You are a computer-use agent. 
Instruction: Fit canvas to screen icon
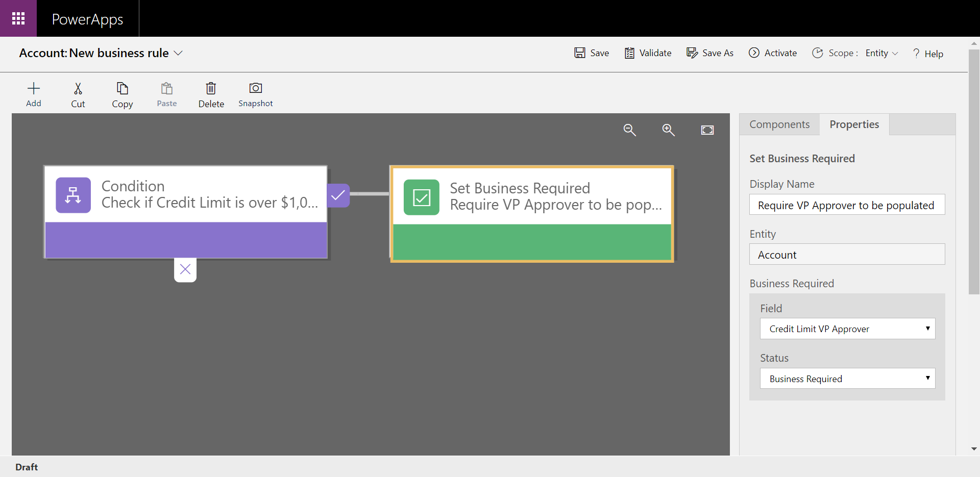coord(707,130)
